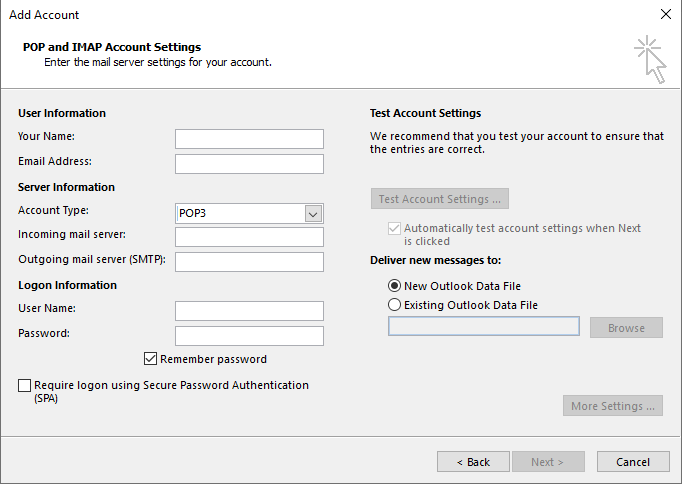
Task: Open the Account Type dropdown
Action: click(x=313, y=213)
